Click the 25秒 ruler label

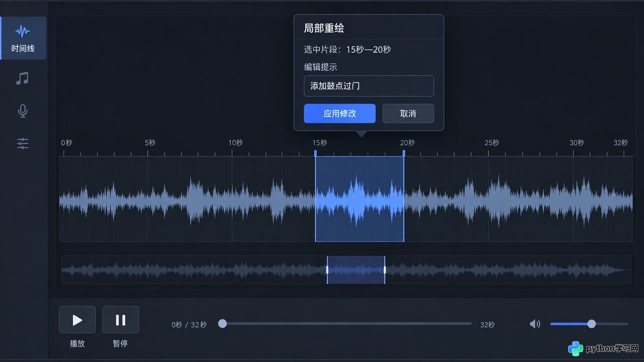point(491,143)
